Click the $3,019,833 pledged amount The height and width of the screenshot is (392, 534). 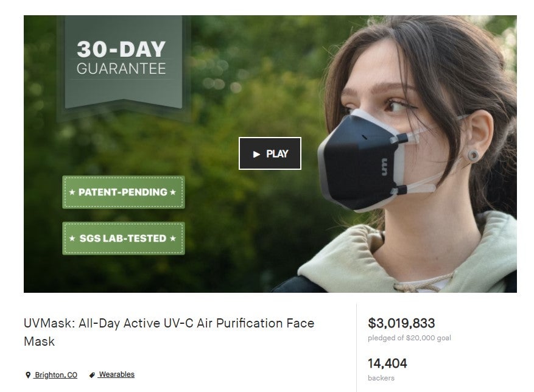[401, 323]
